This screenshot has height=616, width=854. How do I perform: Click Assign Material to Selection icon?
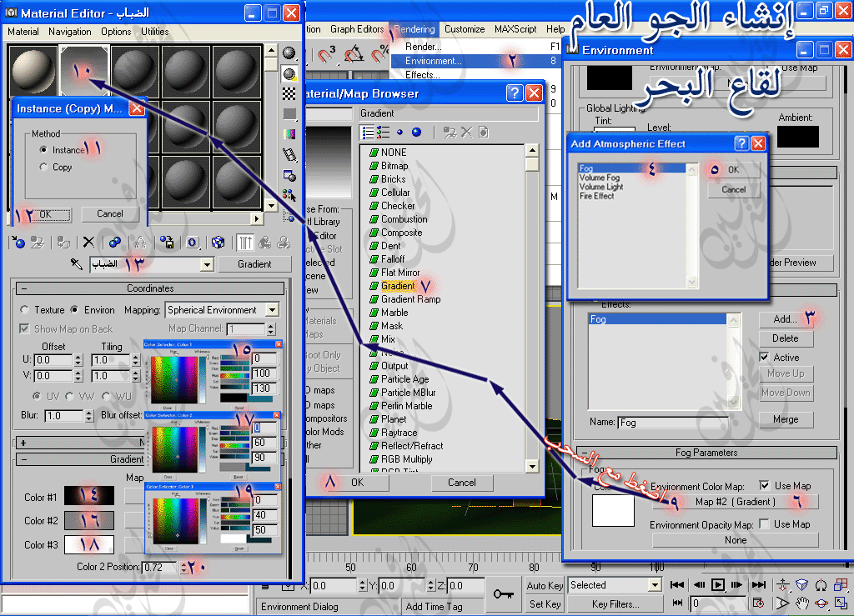click(63, 243)
